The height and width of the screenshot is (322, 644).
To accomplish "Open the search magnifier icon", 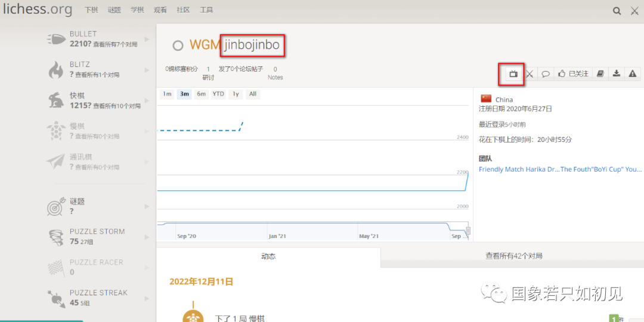I will pos(617,11).
